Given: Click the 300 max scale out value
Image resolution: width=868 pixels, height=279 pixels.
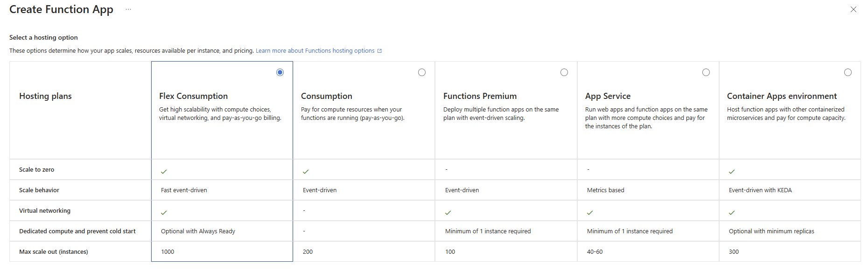Looking at the screenshot, I should tap(734, 252).
